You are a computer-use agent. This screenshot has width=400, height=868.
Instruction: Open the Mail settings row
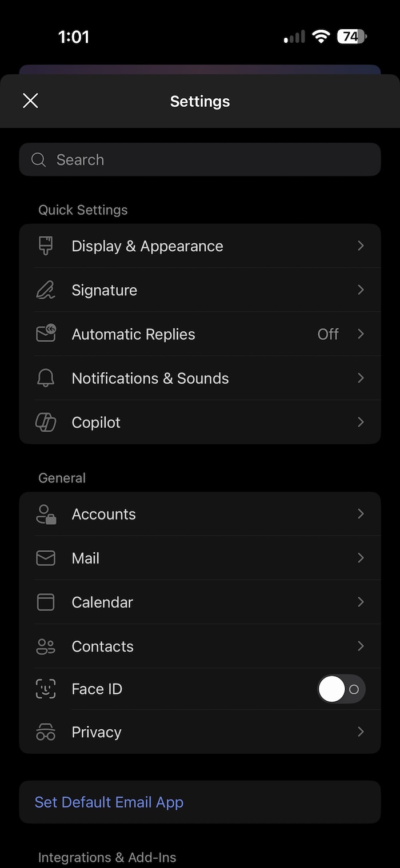(200, 558)
